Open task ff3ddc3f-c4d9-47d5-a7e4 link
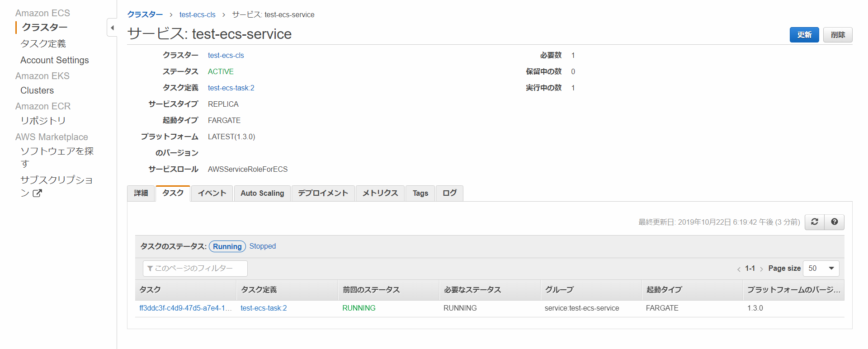The image size is (868, 349). coord(186,308)
